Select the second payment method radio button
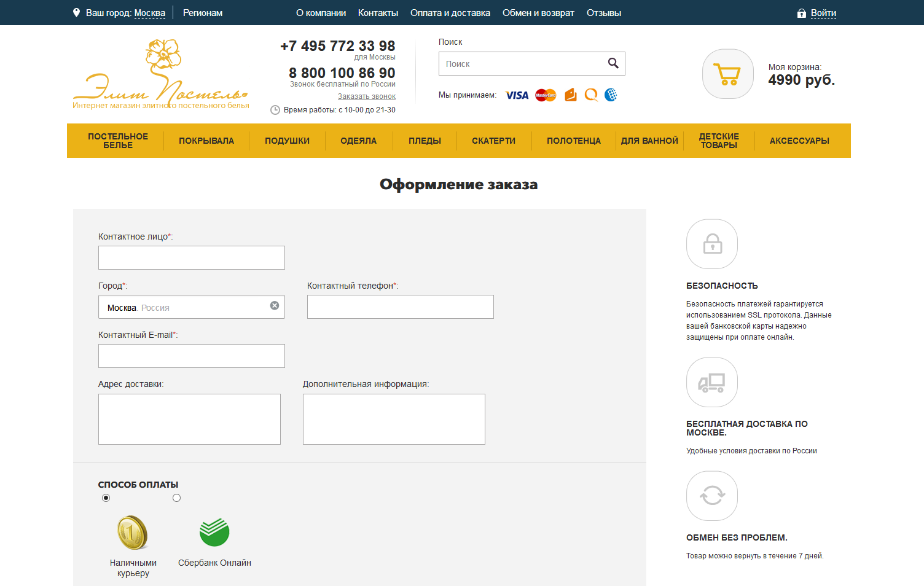This screenshot has height=586, width=924. point(176,498)
